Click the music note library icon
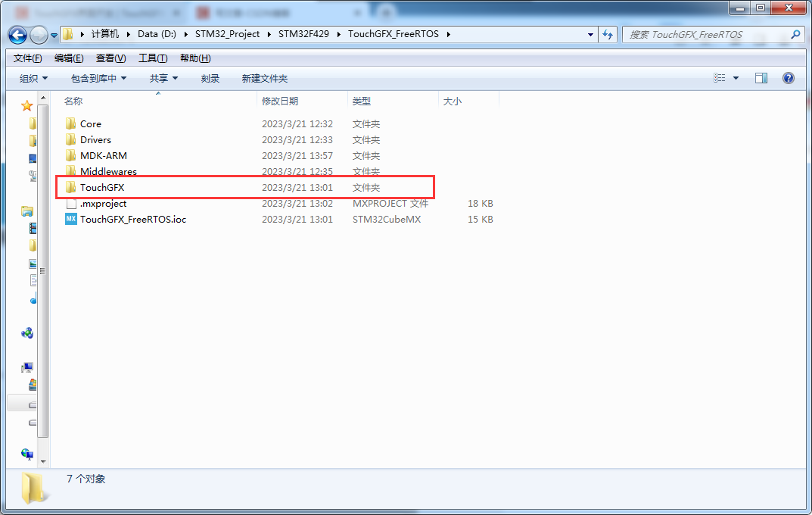This screenshot has width=812, height=515. pyautogui.click(x=33, y=299)
